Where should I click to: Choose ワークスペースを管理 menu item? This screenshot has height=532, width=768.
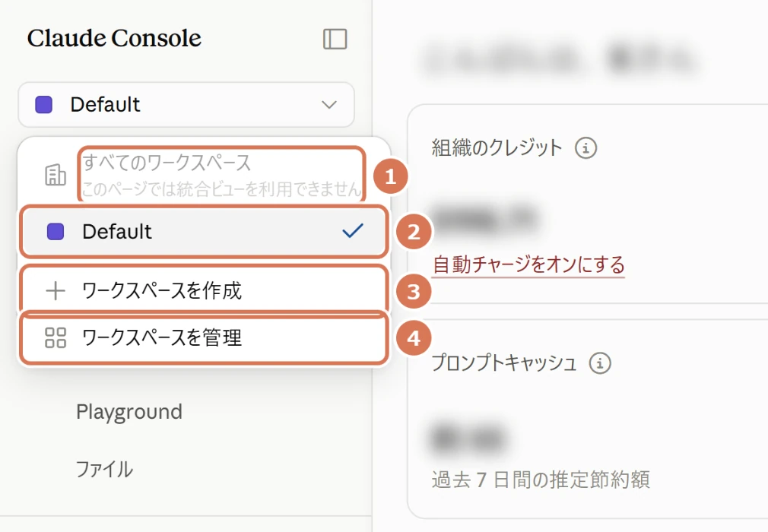point(205,337)
